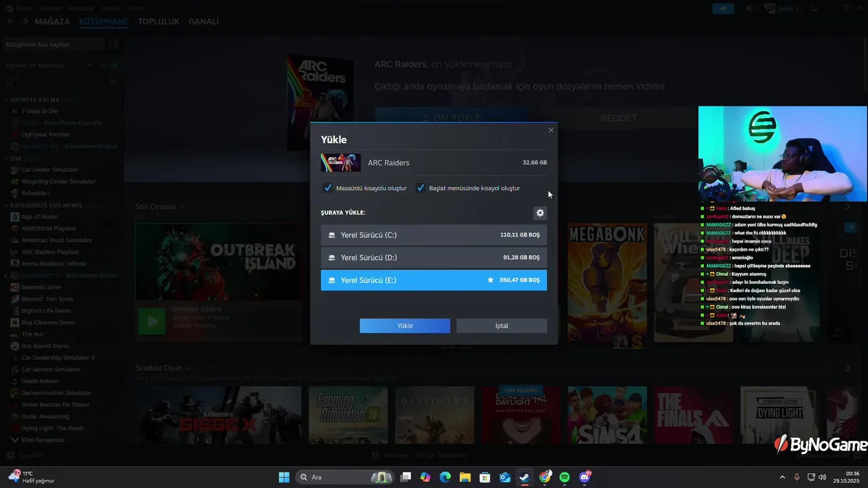
Task: Open the TOPLULUK tab
Action: click(x=159, y=22)
